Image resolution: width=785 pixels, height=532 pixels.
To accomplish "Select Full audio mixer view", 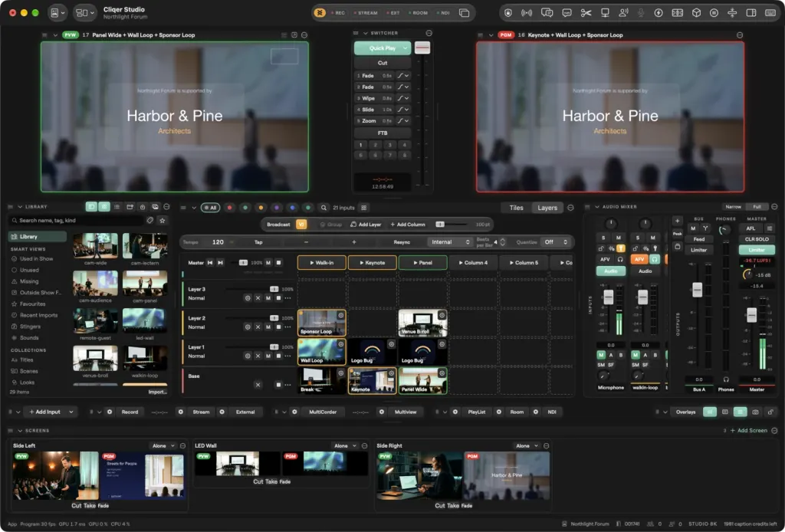I will click(757, 207).
